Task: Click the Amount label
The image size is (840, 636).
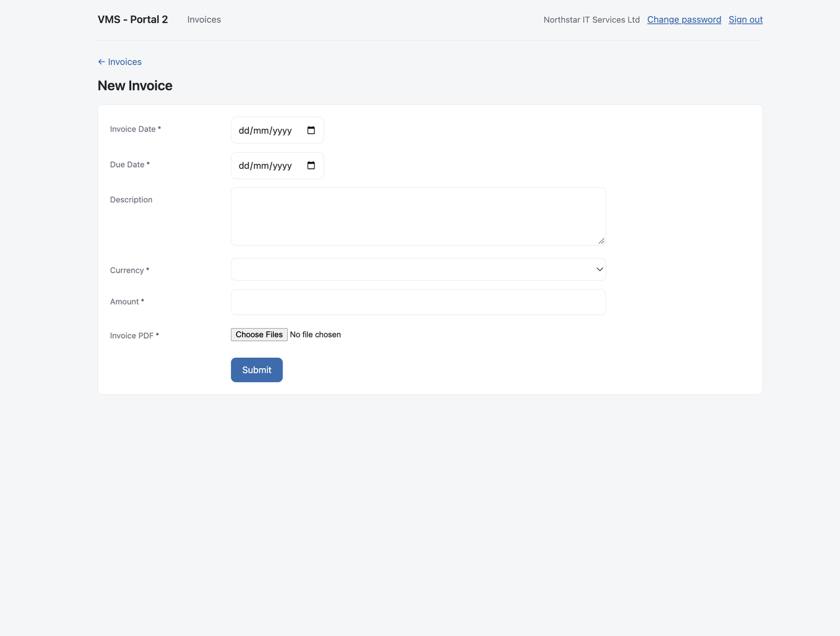Action: (x=127, y=301)
